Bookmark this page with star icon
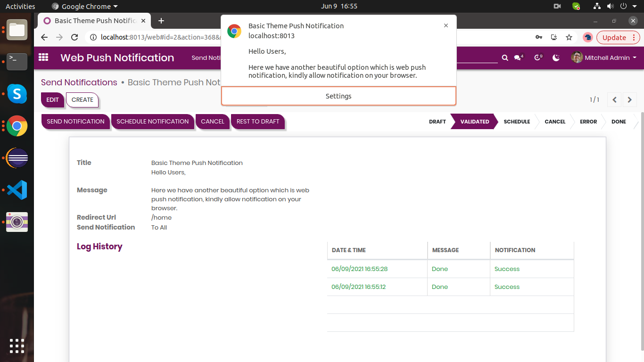This screenshot has height=362, width=644. point(569,37)
